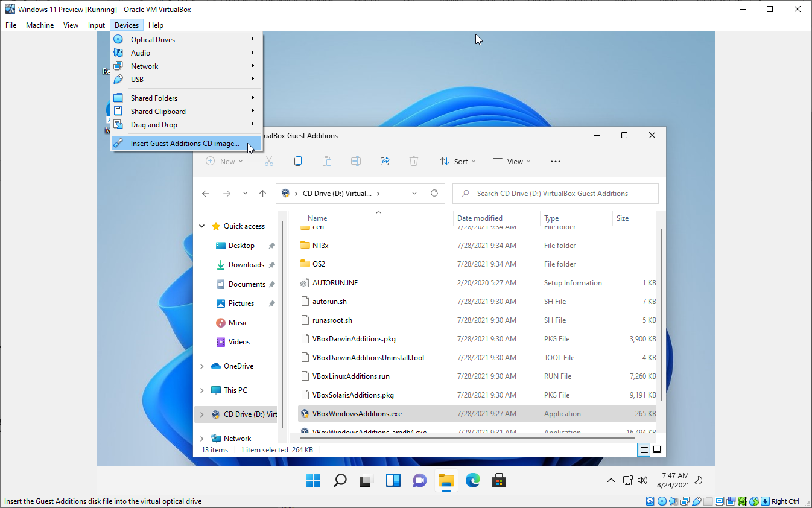Click display monitor icon in VirtualBox status bar
This screenshot has width=812, height=508.
click(719, 501)
